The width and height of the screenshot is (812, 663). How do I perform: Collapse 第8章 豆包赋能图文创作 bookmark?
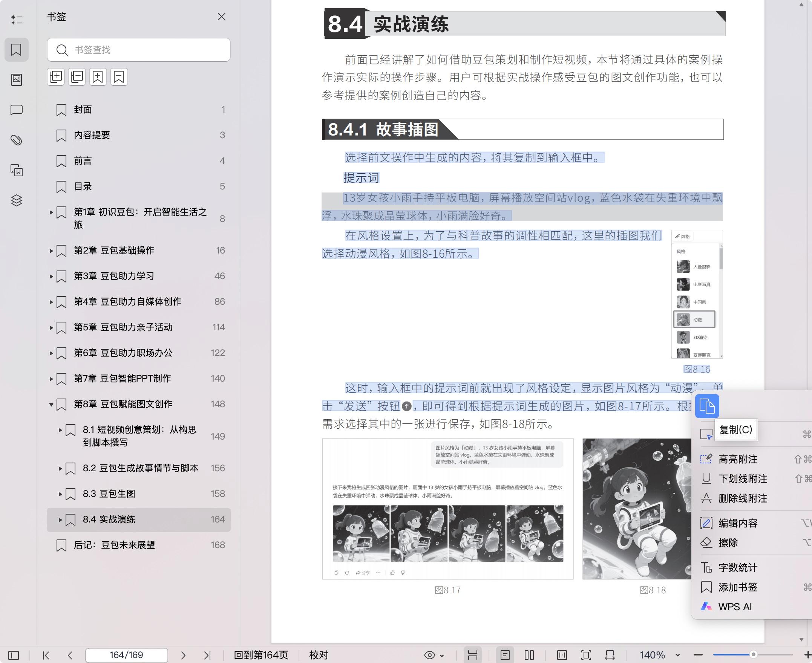pyautogui.click(x=51, y=405)
